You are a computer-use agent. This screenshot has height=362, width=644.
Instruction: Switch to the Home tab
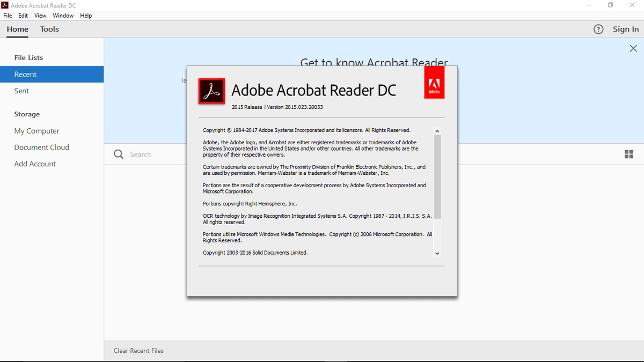pos(18,29)
